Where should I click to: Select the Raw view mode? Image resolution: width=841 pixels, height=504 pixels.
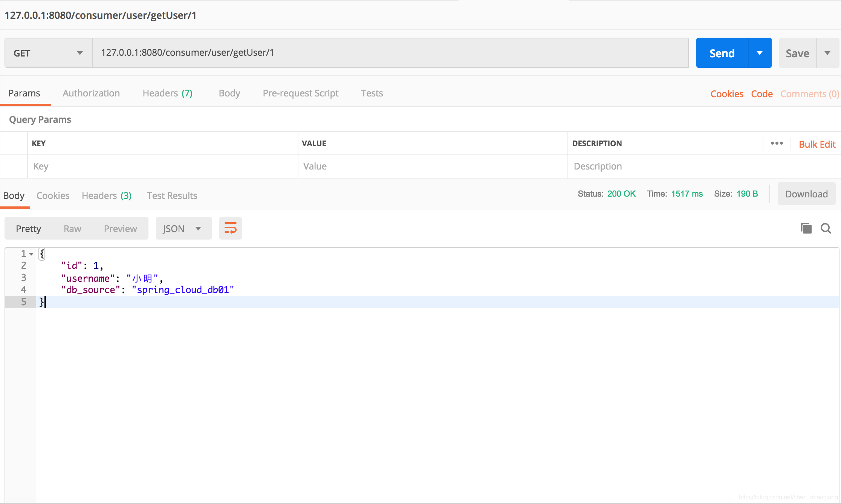pyautogui.click(x=72, y=229)
